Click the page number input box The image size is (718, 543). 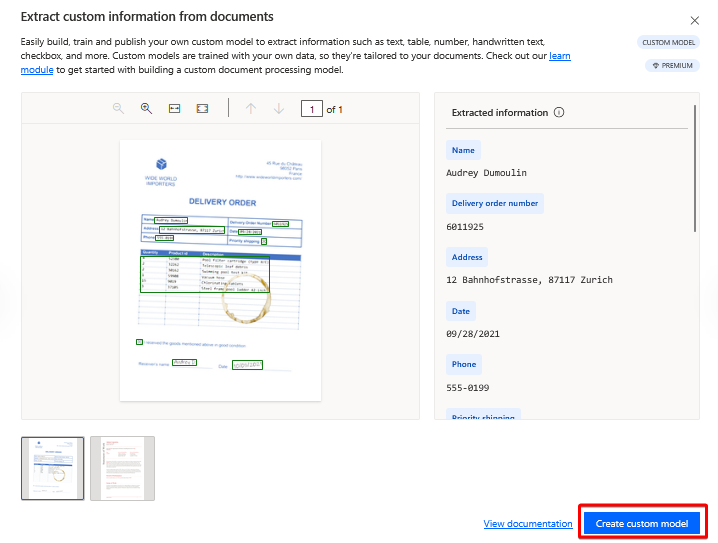312,109
